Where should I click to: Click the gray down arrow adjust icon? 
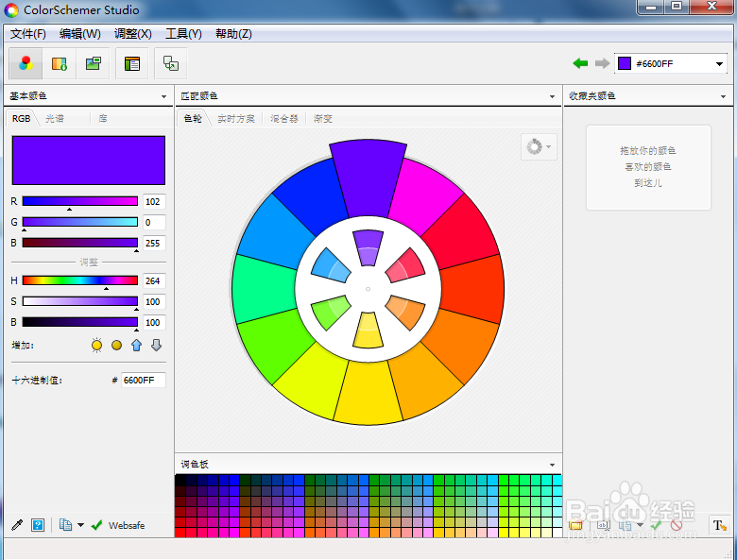(157, 346)
